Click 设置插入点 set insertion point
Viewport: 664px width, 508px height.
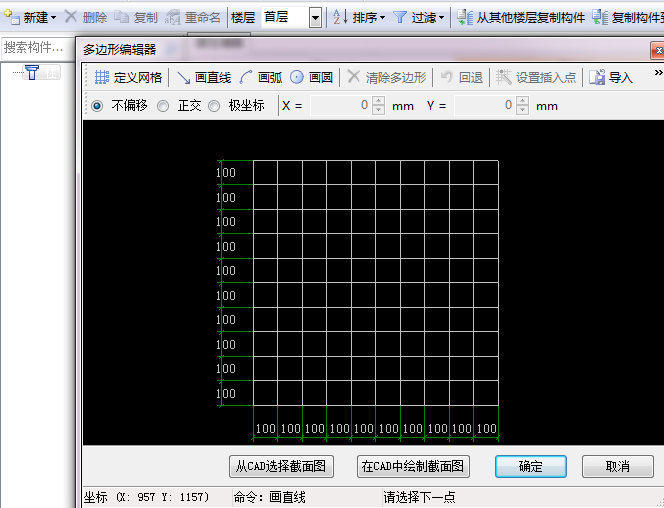(536, 77)
